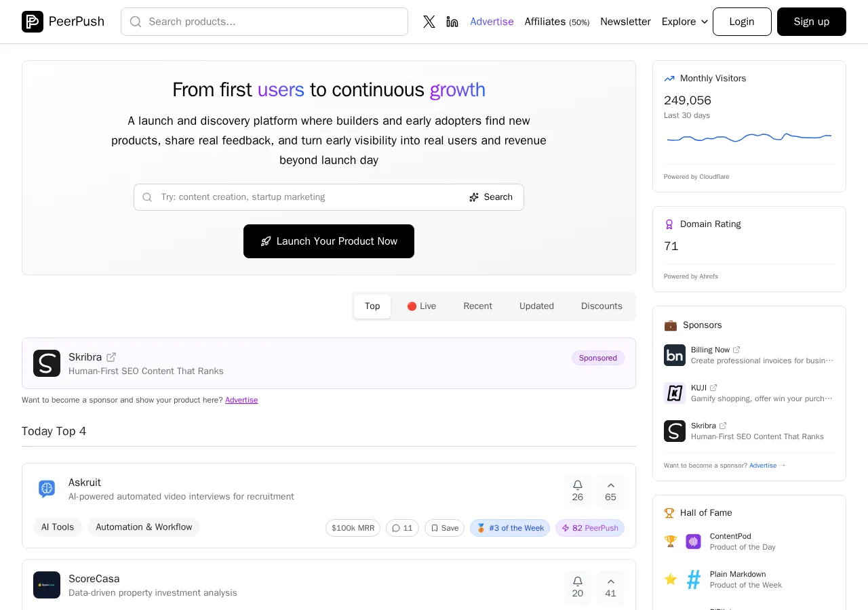Open Skribra external link icon in sponsored banner
868x610 pixels.
tap(111, 357)
